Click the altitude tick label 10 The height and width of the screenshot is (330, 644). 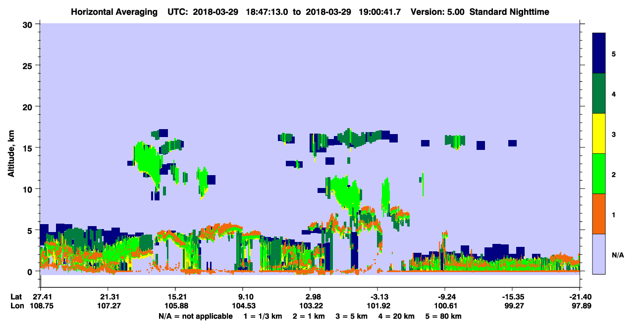tap(29, 189)
